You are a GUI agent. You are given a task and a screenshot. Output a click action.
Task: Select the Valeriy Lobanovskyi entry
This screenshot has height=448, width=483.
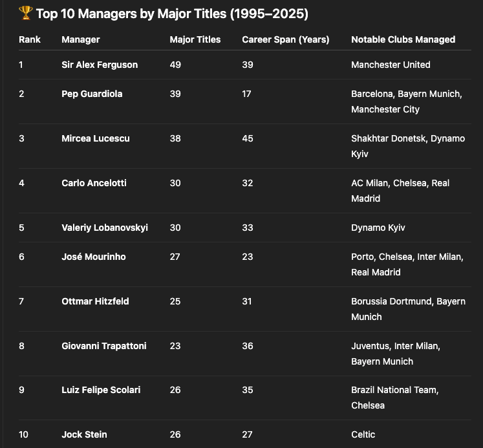(105, 228)
